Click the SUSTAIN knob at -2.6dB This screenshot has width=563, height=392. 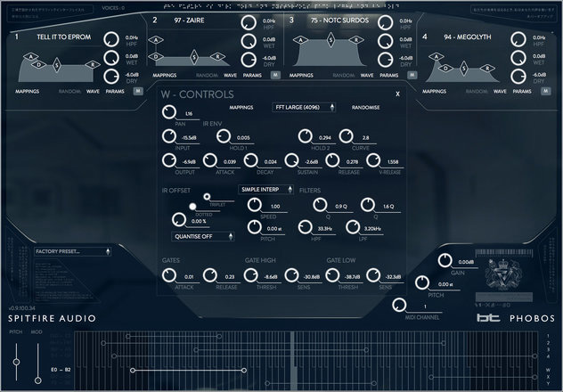coord(291,160)
